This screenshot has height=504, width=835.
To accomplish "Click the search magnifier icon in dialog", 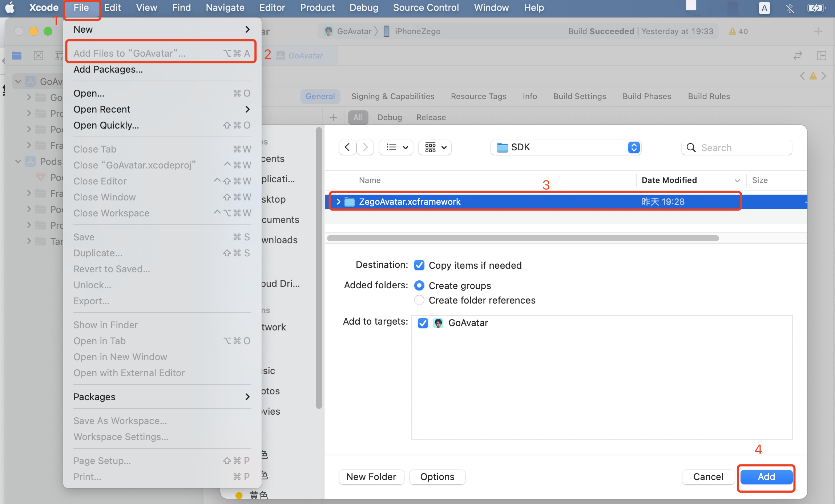I will click(691, 148).
